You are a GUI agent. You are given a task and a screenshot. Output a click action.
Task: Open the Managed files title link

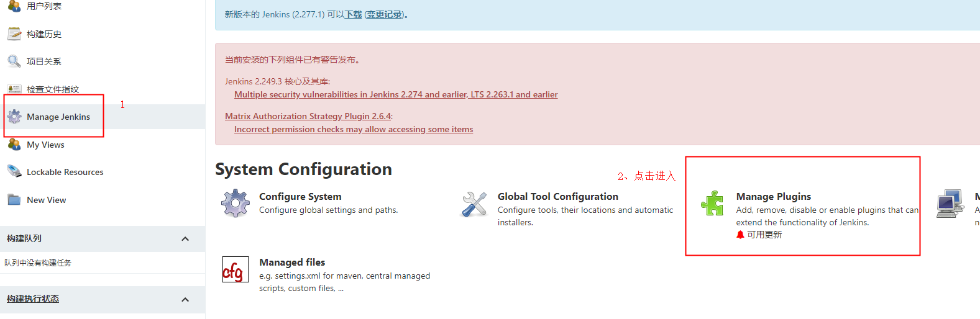coord(292,262)
